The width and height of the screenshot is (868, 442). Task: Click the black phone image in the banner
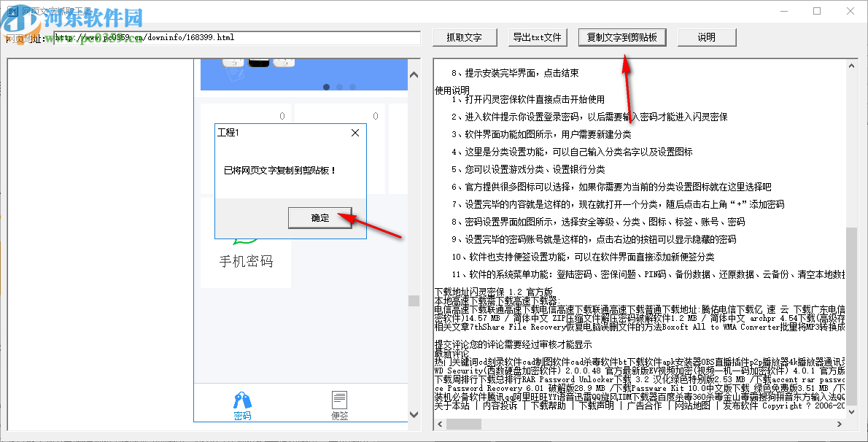[x=259, y=62]
